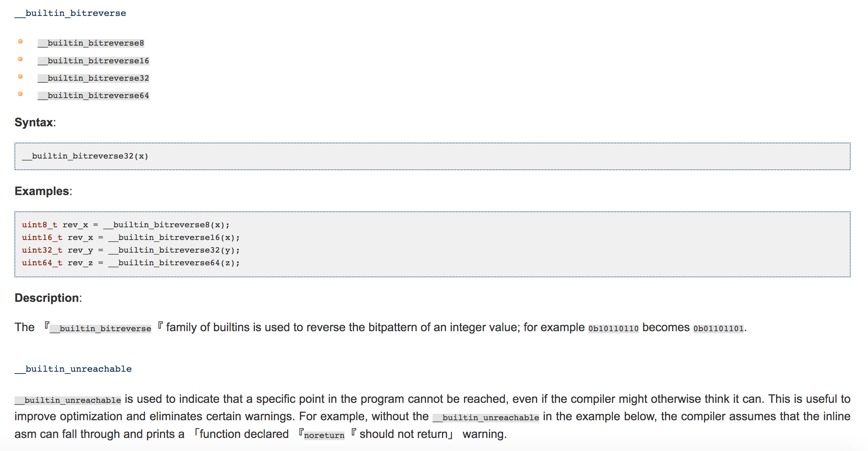Click the orange bullet beside __builtin_bitreverse8
The width and height of the screenshot is (868, 451).
click(x=21, y=42)
